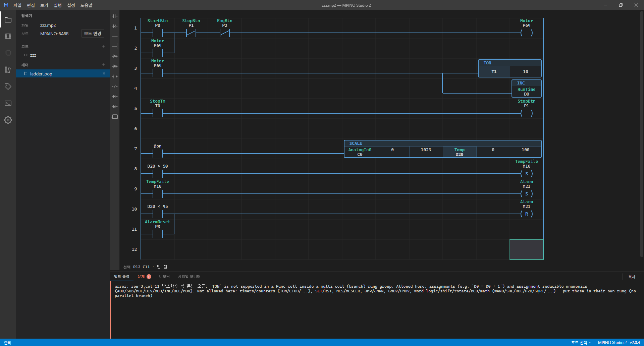The height and width of the screenshot is (346, 644).
Task: Click the 보드 변경 button
Action: coord(93,34)
